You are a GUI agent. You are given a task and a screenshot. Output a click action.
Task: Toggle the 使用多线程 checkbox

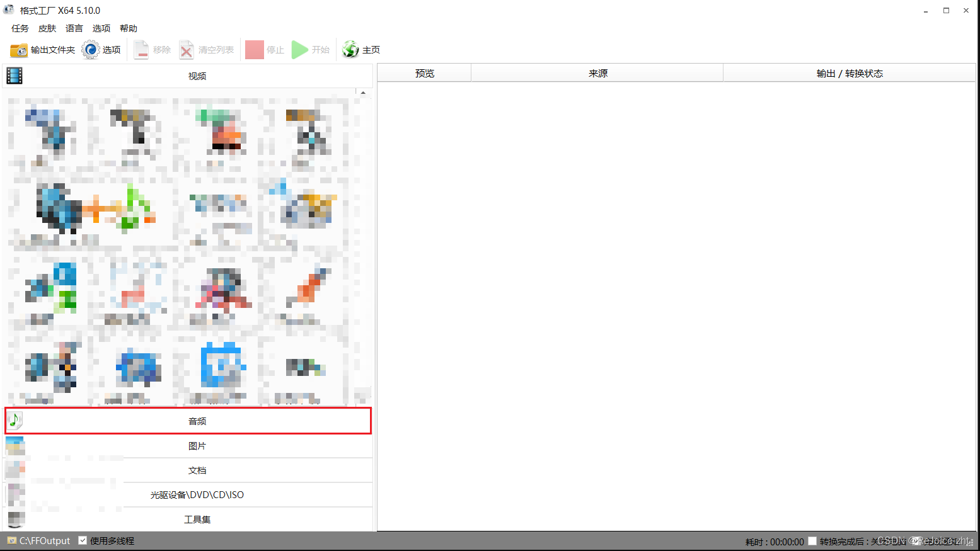pos(83,540)
